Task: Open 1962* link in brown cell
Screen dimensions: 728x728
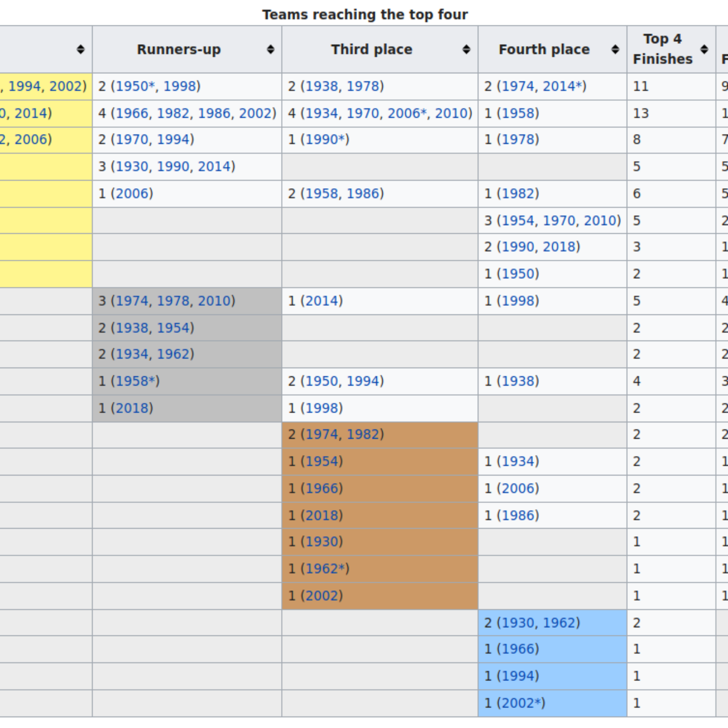Action: click(325, 569)
